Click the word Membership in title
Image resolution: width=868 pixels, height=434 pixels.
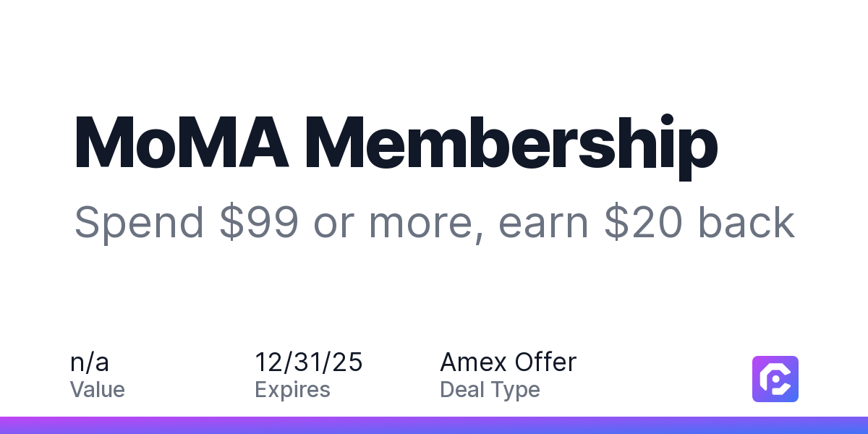coord(511,145)
